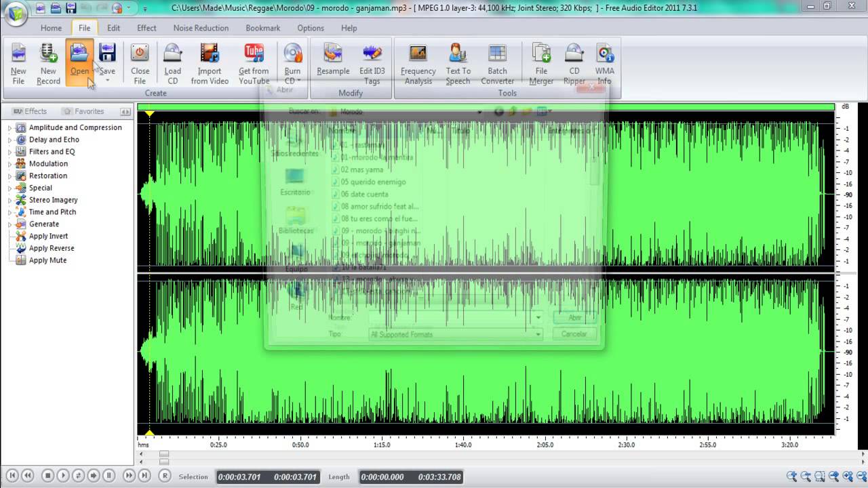Click Close File in the ribbon
Screen dimensions: 868x488
tap(140, 64)
